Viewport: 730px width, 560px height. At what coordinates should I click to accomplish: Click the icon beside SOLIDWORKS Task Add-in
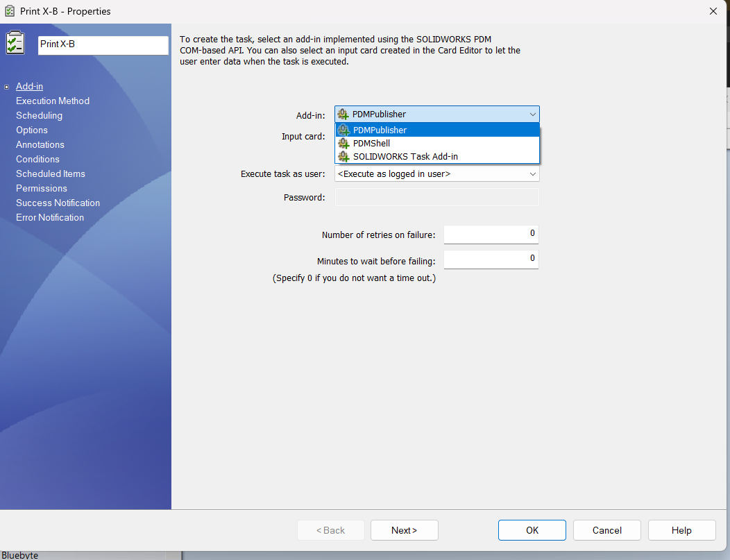point(343,156)
